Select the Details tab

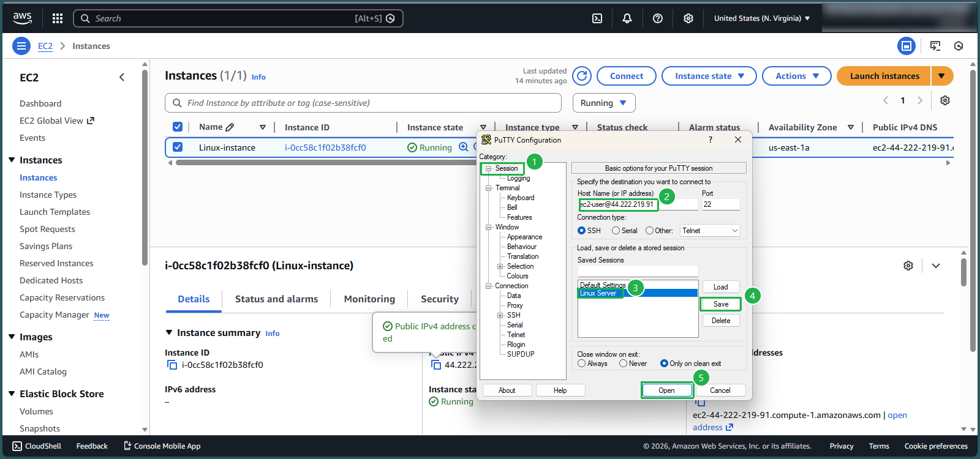point(194,299)
